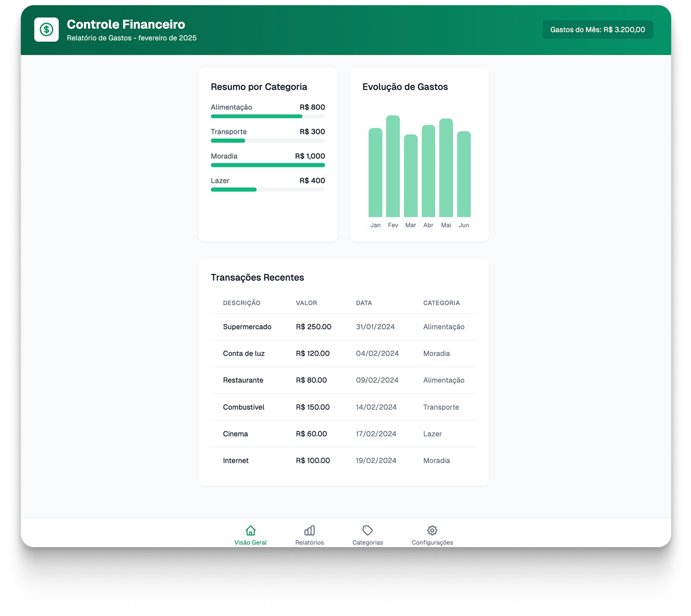Viewport: 691px width, 616px height.
Task: Select the Mai bar in Evolução chart
Action: click(x=446, y=168)
